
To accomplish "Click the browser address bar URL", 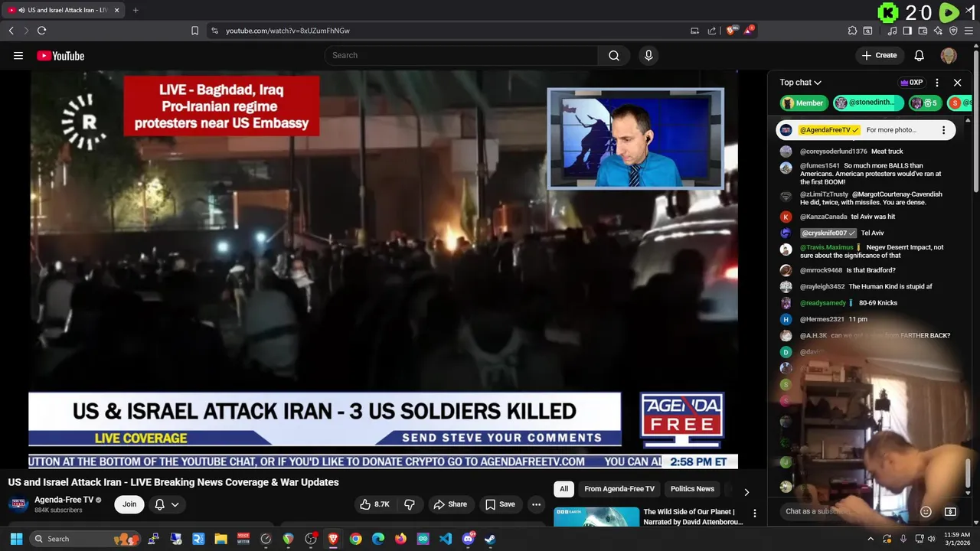I will tap(288, 31).
